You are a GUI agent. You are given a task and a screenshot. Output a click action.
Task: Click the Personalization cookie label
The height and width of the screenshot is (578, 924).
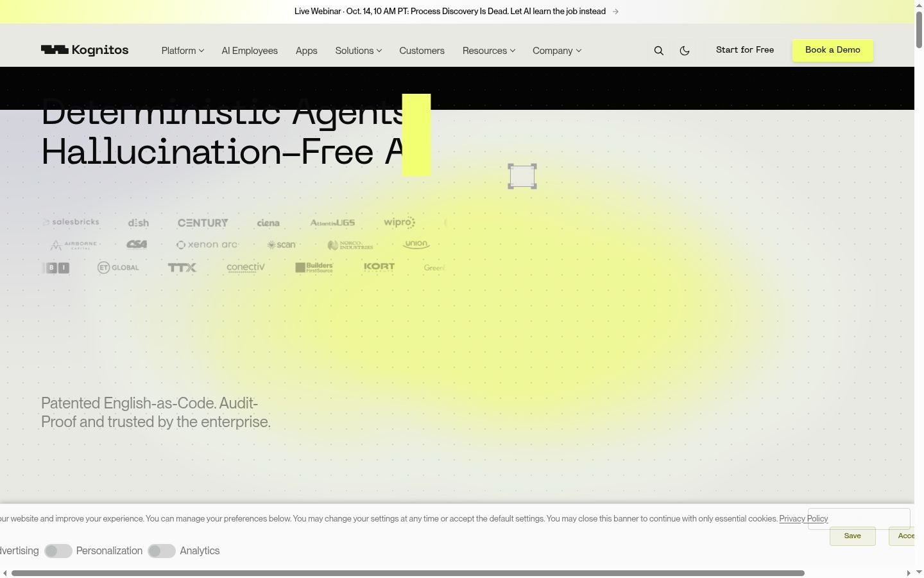click(109, 551)
